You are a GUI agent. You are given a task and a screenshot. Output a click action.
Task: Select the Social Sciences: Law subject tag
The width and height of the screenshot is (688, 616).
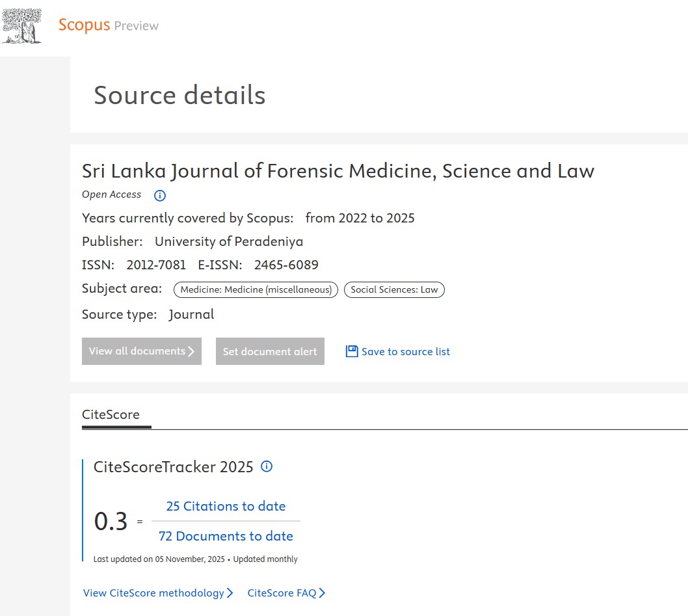[394, 289]
